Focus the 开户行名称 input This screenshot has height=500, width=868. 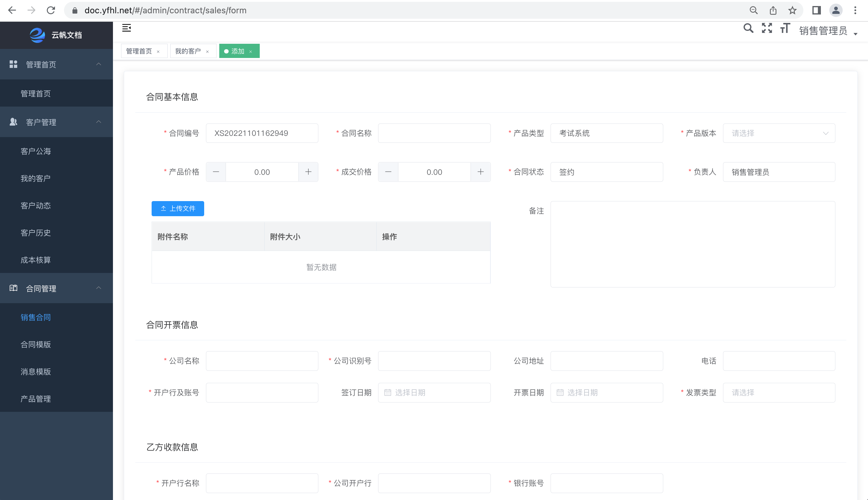[x=262, y=483]
